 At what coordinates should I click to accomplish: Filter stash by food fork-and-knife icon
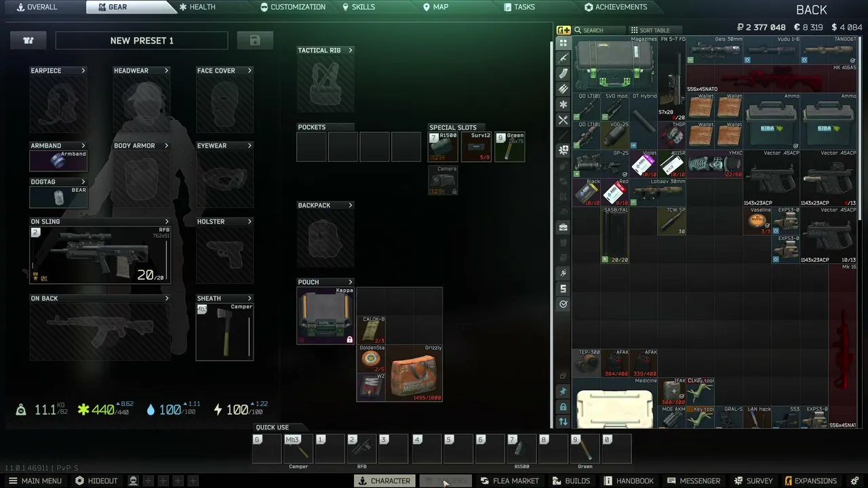click(563, 120)
